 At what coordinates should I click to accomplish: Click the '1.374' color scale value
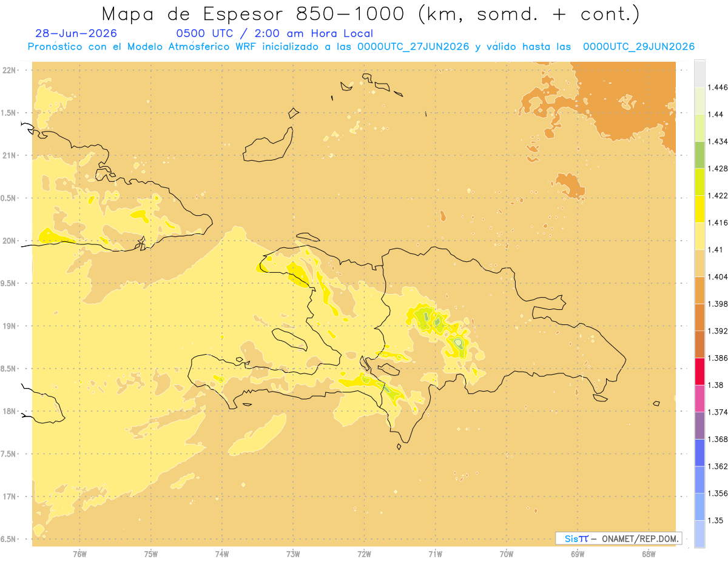tap(718, 412)
